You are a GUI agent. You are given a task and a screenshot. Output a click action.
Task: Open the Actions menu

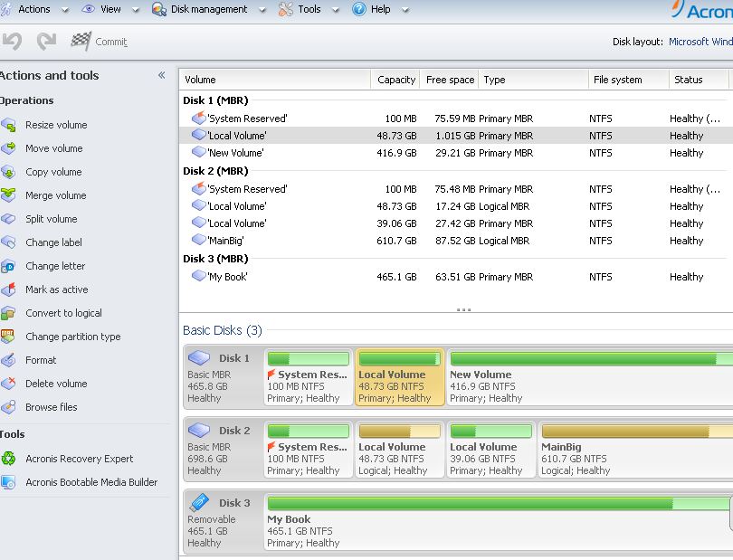tap(33, 9)
